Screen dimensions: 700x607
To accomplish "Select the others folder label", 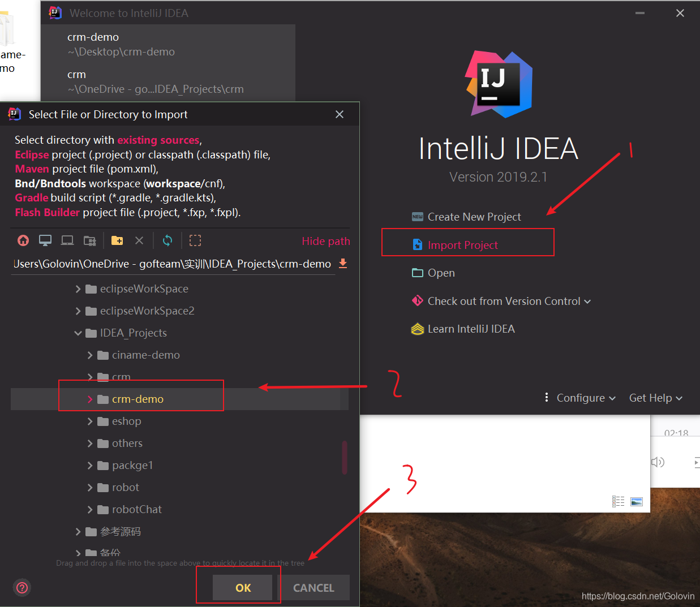I will click(x=127, y=444).
